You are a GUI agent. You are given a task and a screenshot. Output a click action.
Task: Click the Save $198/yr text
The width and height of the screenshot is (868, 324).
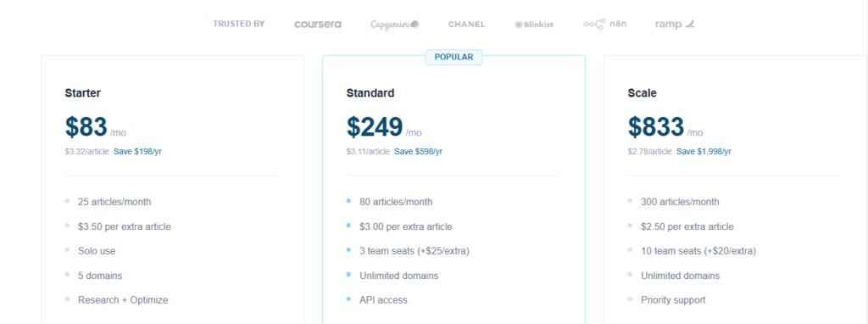(x=138, y=151)
